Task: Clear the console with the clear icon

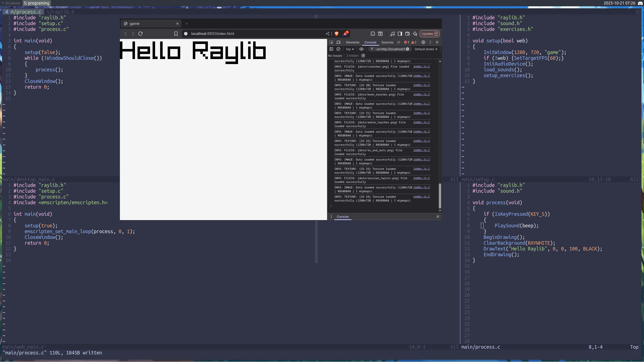Action: coord(338,49)
